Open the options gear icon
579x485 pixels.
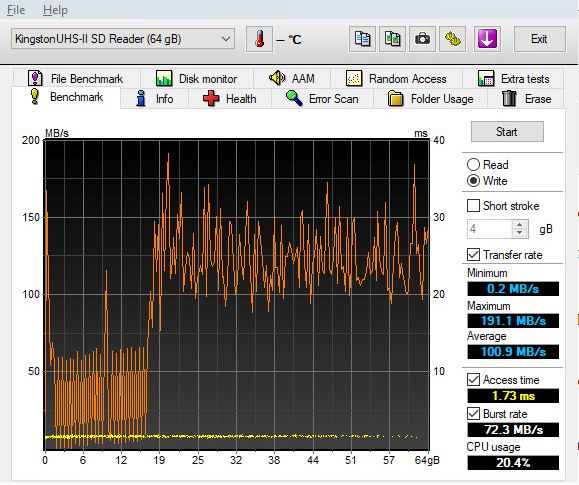point(452,39)
